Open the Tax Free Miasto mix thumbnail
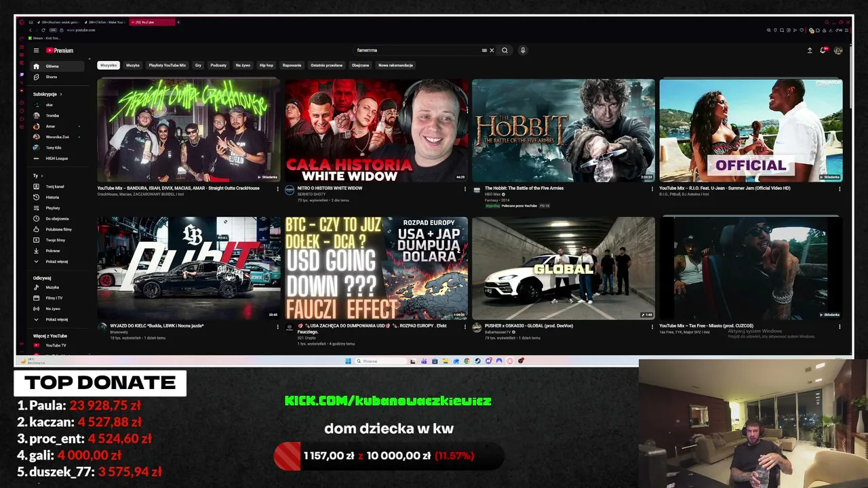 (x=751, y=268)
